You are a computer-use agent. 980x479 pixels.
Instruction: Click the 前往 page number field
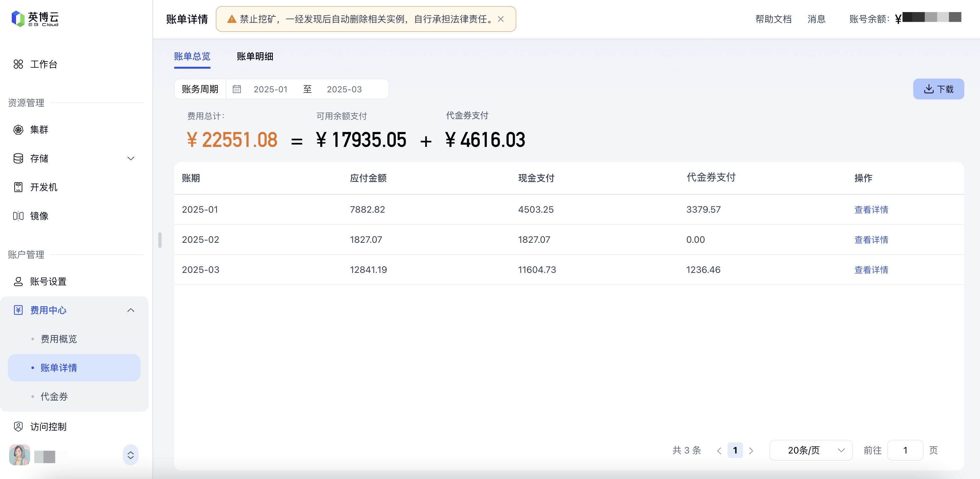point(905,450)
